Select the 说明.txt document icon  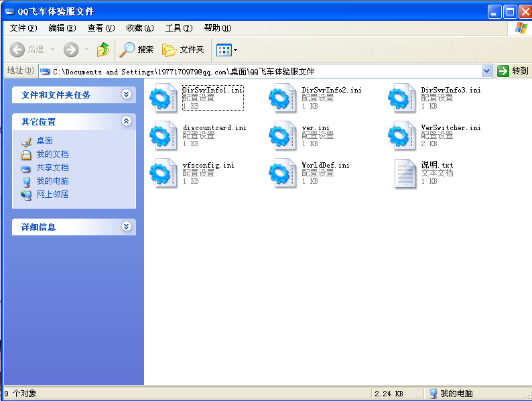(x=405, y=174)
